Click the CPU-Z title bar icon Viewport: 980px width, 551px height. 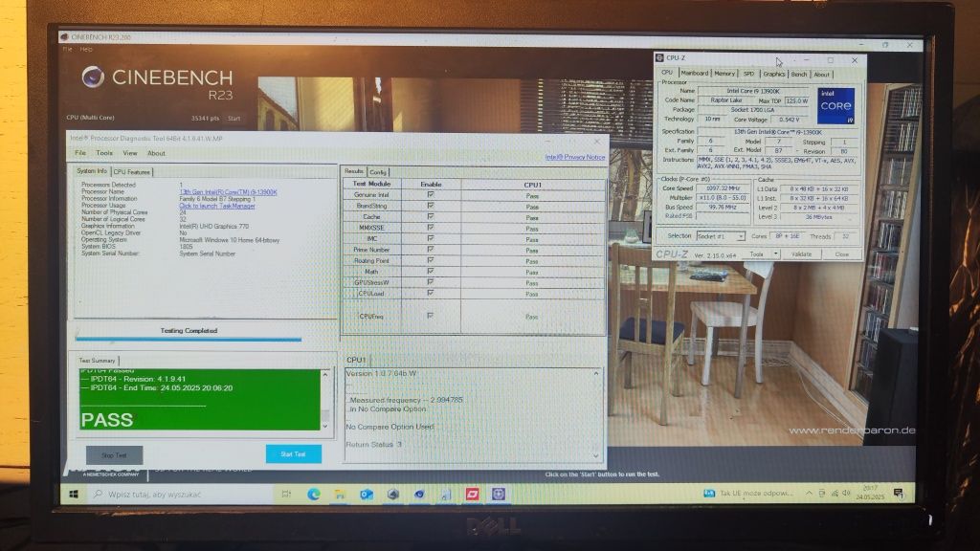659,58
